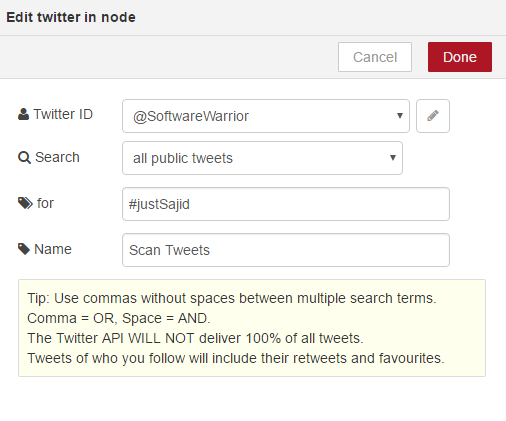Image resolution: width=506 pixels, height=421 pixels.
Task: Focus the '#justSajid' search term field
Action: point(286,204)
